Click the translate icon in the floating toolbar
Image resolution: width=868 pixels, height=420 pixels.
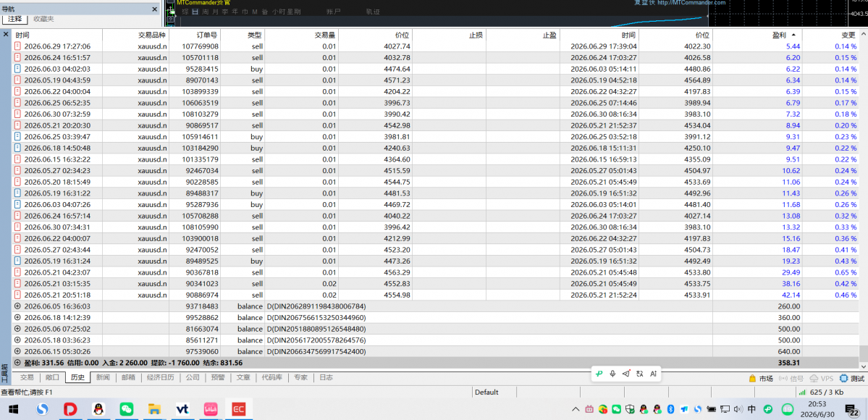639,374
